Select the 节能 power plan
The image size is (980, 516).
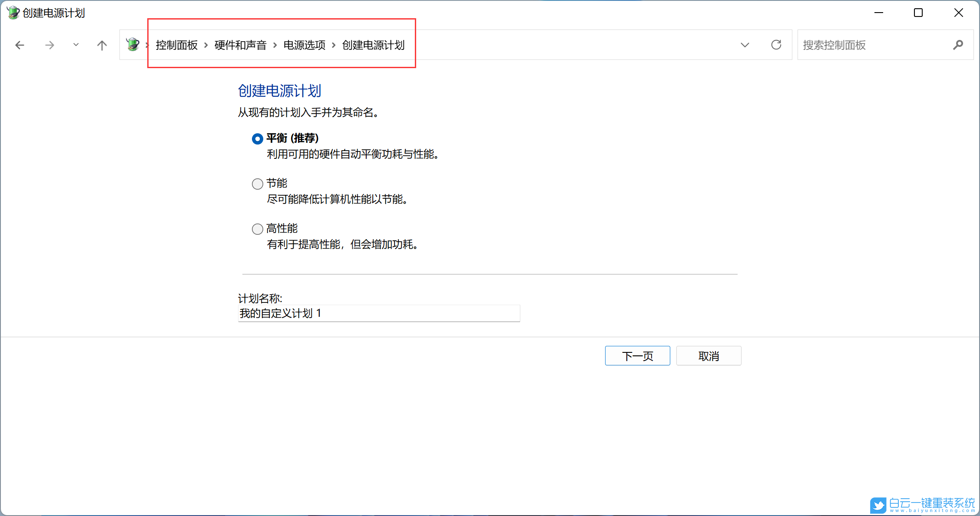257,184
